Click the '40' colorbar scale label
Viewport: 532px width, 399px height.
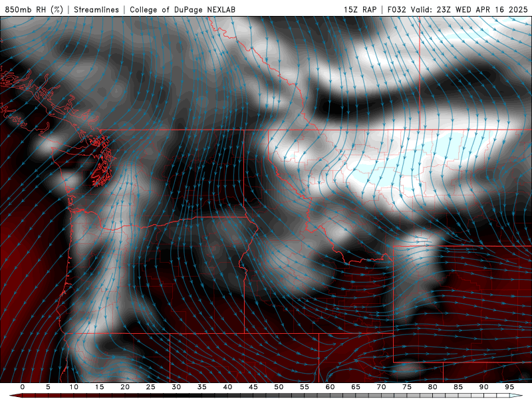[x=227, y=387]
